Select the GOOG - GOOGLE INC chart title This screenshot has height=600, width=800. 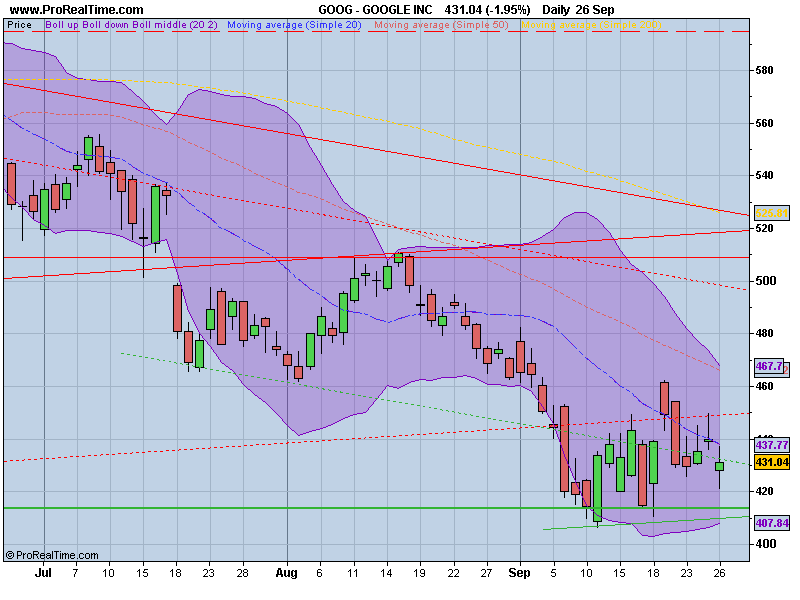pos(375,9)
